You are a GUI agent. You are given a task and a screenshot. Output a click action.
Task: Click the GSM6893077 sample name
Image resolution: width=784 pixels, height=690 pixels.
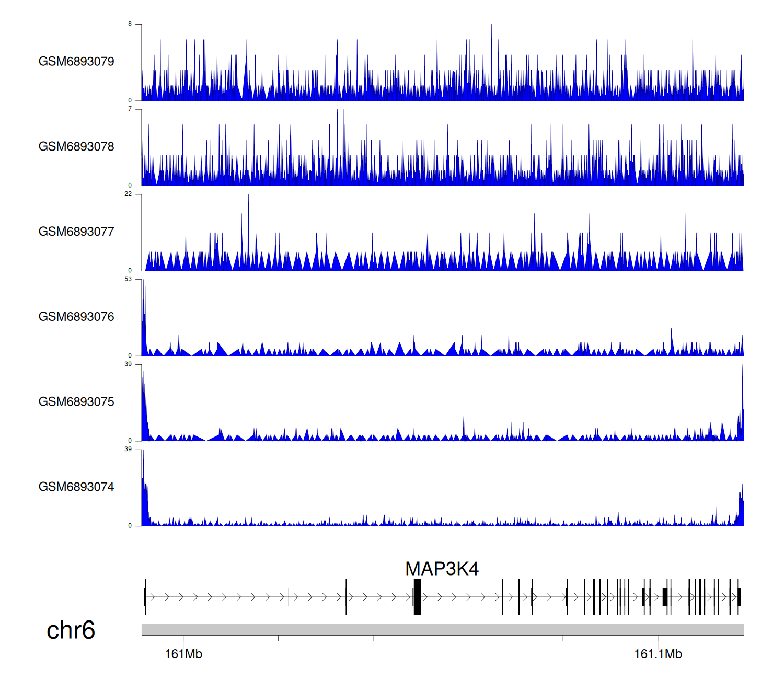pos(76,232)
